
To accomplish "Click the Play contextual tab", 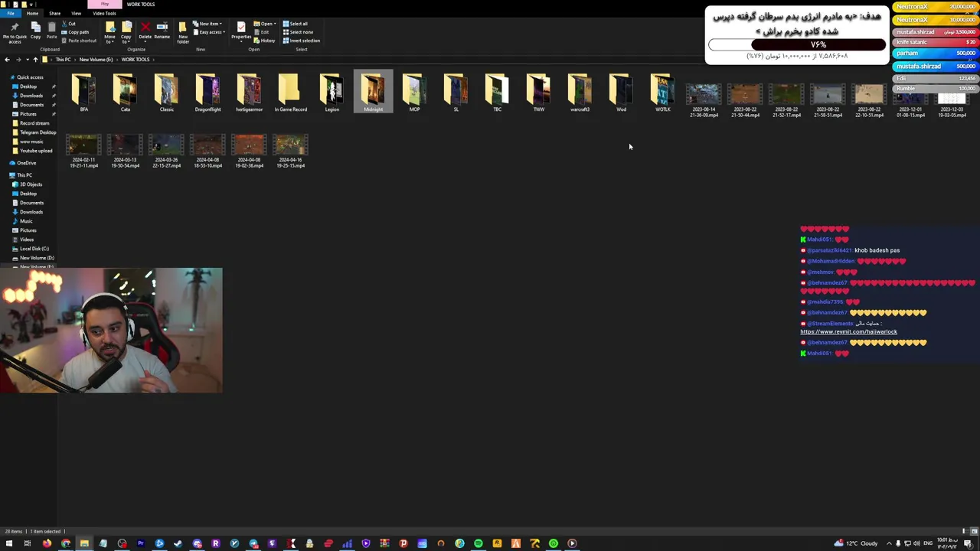I will [x=105, y=4].
